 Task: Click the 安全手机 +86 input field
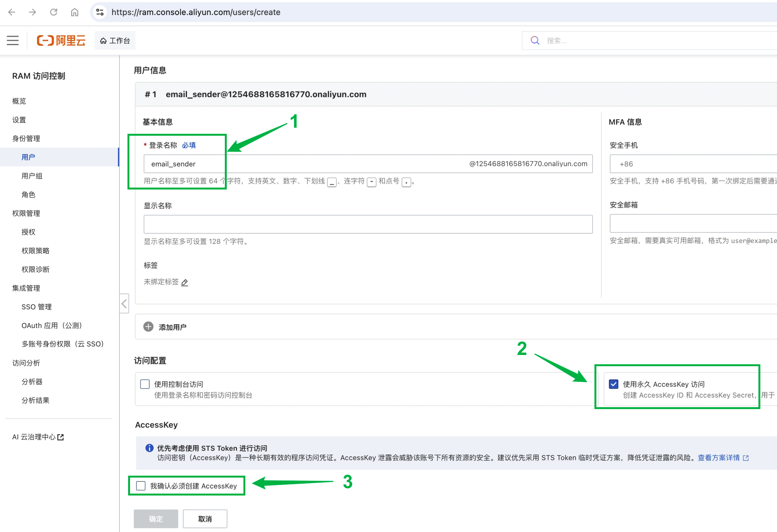[x=693, y=164]
